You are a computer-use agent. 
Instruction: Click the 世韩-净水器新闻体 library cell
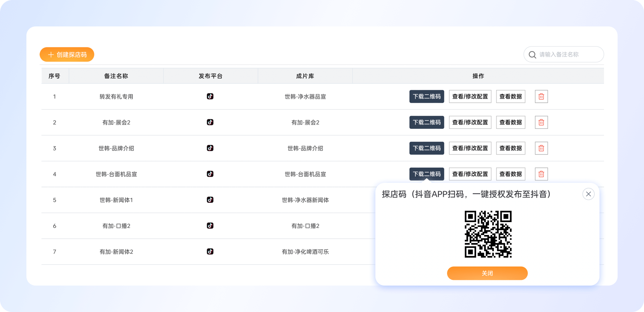click(305, 200)
